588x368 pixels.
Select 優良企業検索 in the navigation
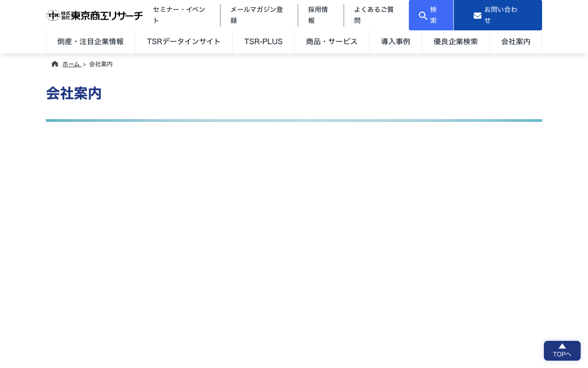455,41
